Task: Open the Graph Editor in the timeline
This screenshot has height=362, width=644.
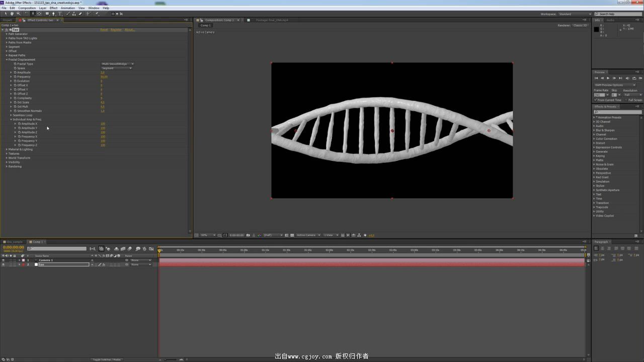Action: point(151,248)
